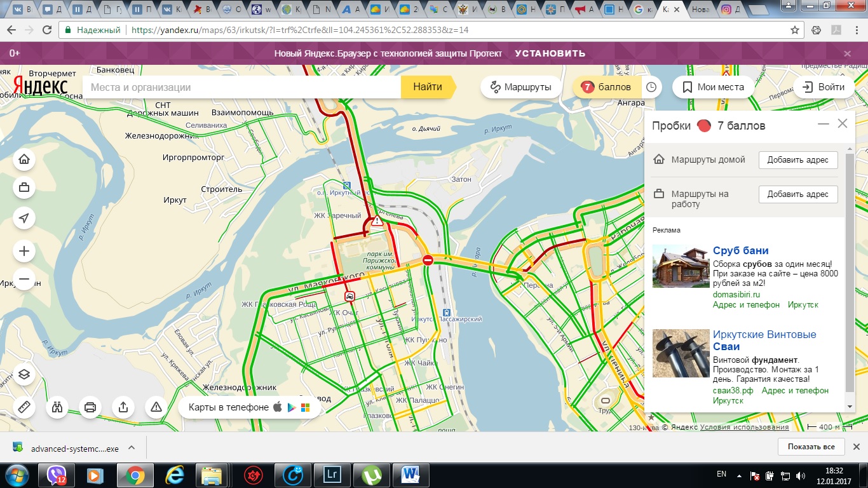Open Мои места bookmarks

[714, 87]
